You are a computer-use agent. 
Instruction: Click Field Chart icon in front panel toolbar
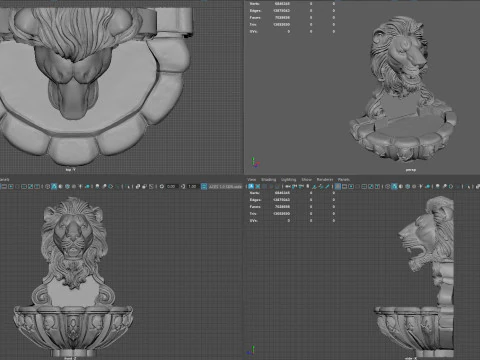click(24, 186)
